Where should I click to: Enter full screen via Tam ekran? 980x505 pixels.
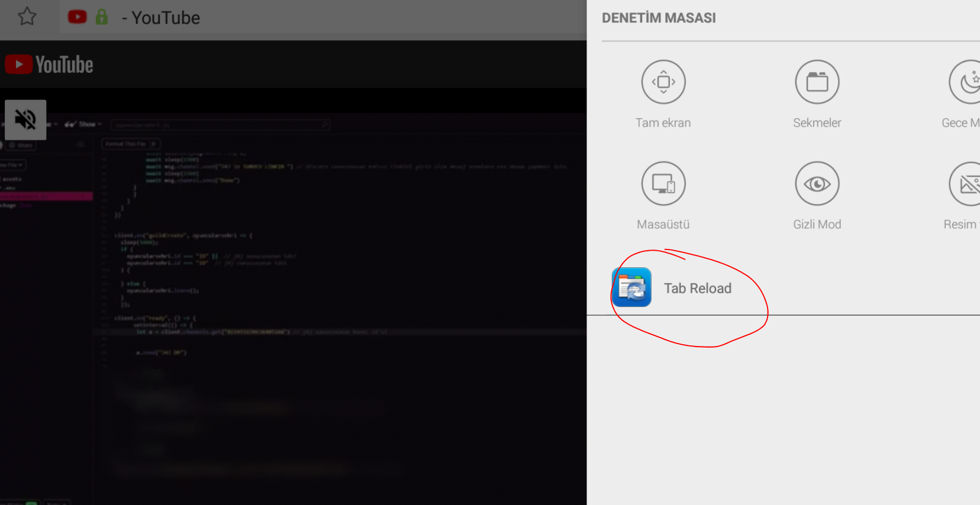point(663,82)
